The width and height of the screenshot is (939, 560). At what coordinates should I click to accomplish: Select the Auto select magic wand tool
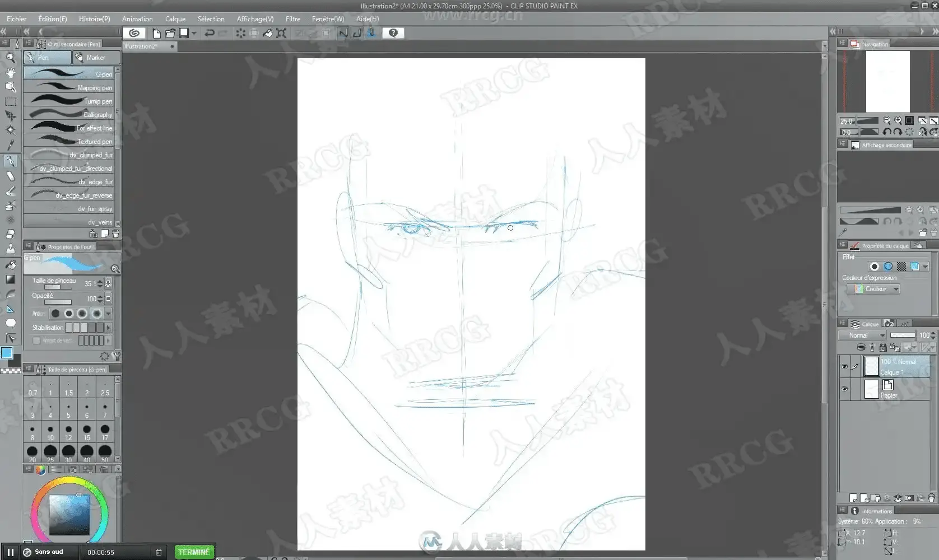pos(10,130)
